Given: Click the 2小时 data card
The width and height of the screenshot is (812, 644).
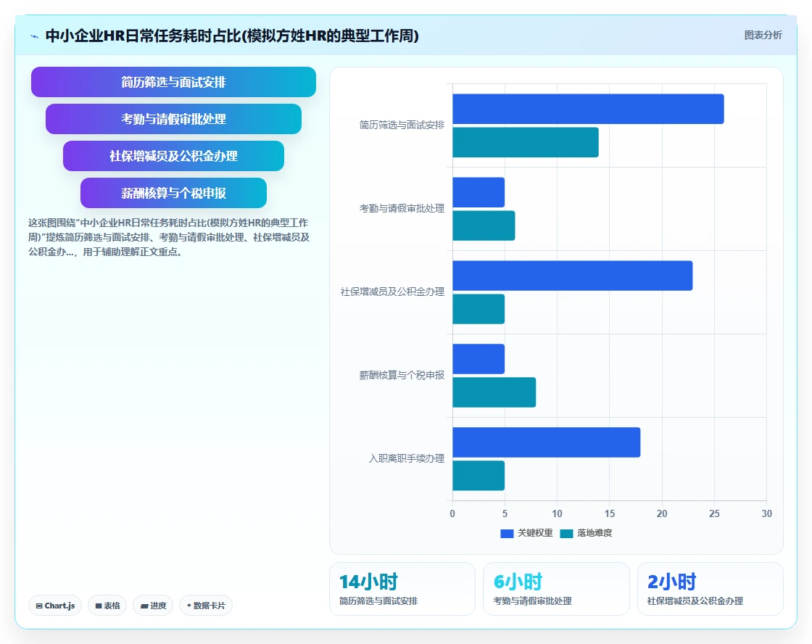Looking at the screenshot, I should (710, 589).
